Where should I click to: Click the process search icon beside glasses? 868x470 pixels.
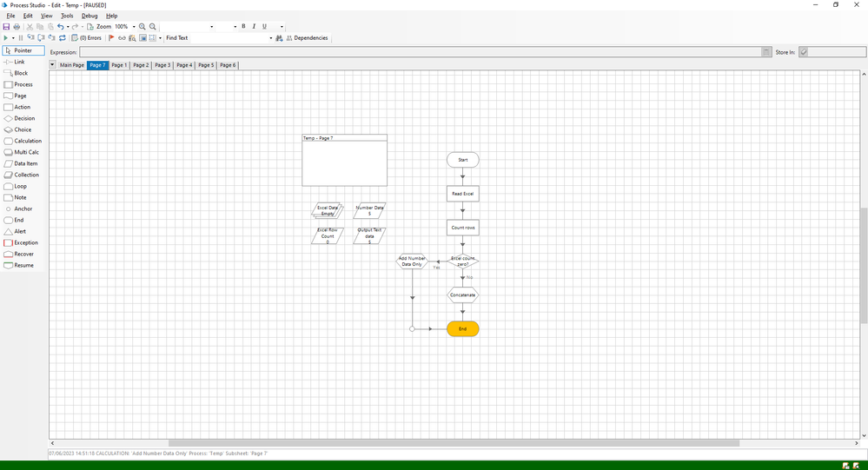132,38
